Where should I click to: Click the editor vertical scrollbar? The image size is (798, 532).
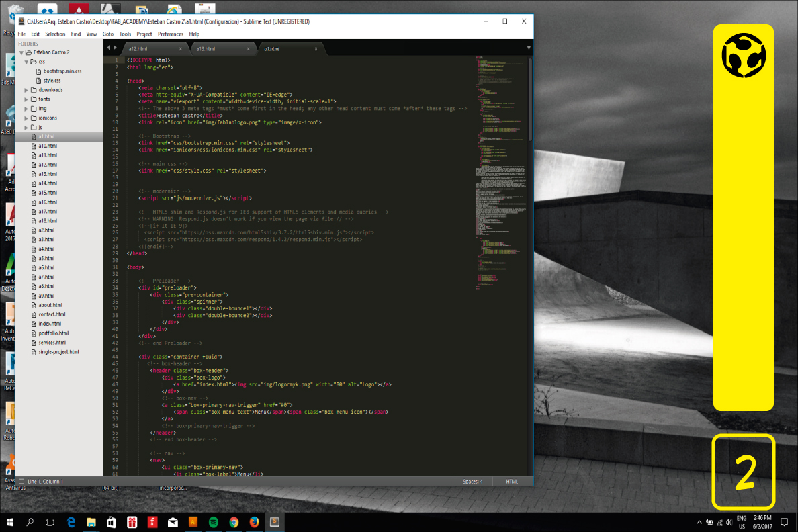click(x=530, y=99)
